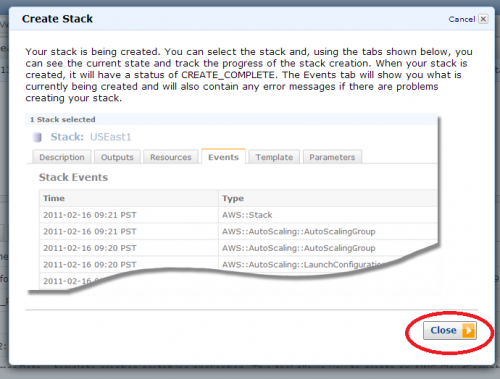The width and height of the screenshot is (500, 379).
Task: Click the Cancel link
Action: pos(462,19)
